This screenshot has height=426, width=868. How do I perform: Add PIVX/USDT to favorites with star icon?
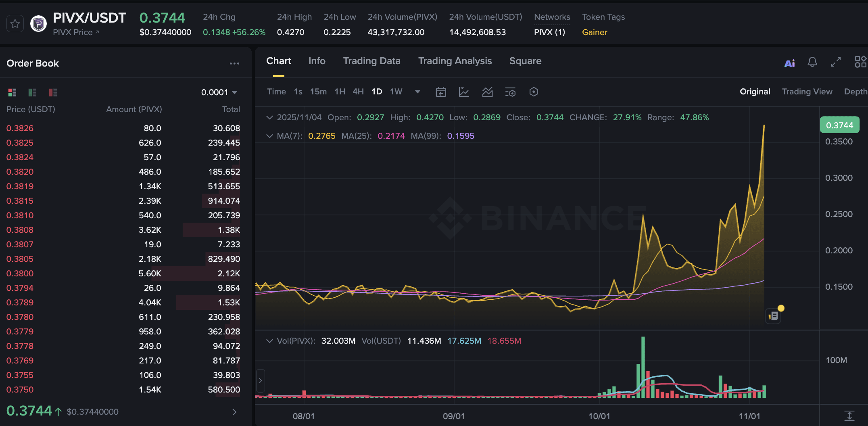click(15, 24)
